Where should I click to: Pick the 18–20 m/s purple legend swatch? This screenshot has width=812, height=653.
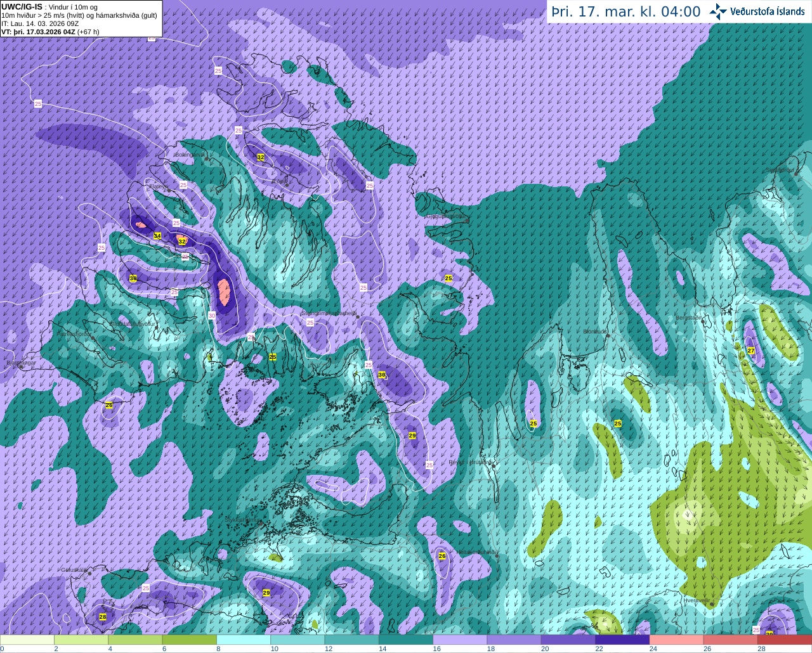tap(514, 639)
